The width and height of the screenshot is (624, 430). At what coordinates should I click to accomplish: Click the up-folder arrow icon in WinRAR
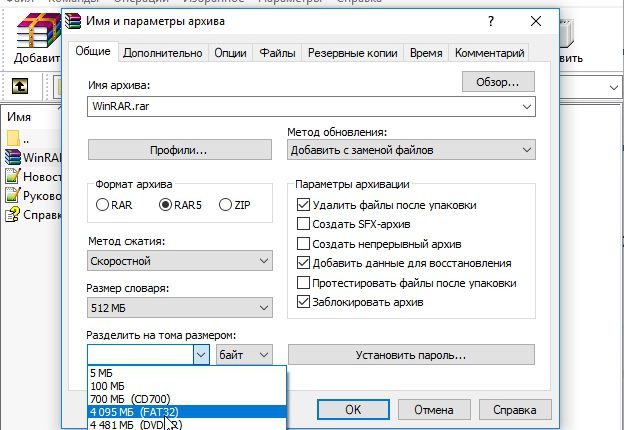click(20, 86)
